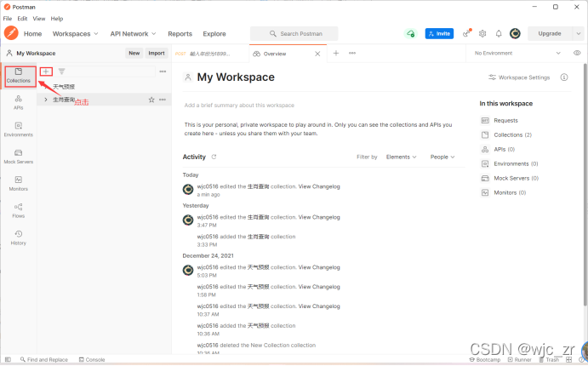Viewport: 588px width, 366px height.
Task: Go to Home
Action: [x=33, y=34]
